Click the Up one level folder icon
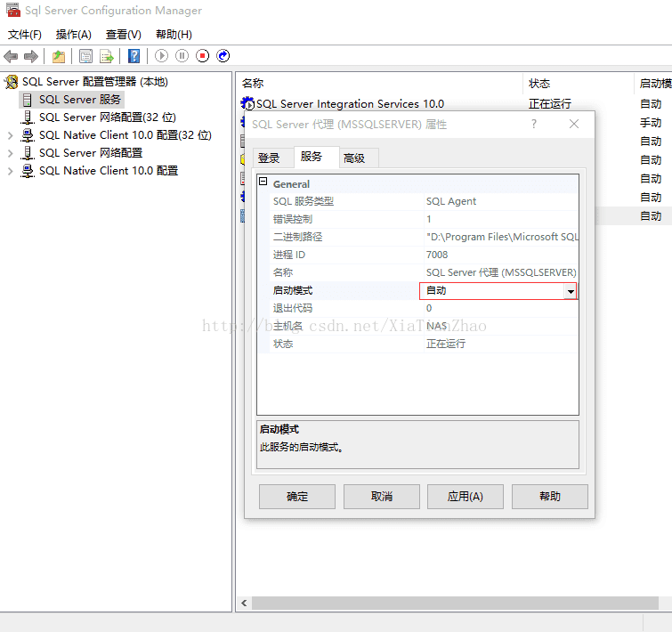 pos(59,56)
